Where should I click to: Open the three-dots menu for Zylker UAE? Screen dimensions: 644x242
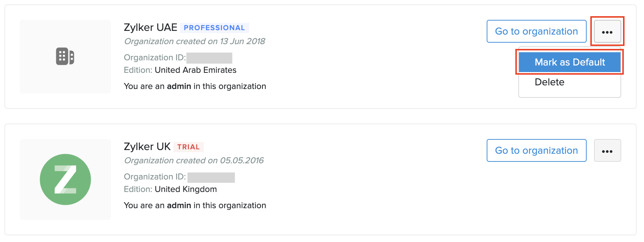607,32
